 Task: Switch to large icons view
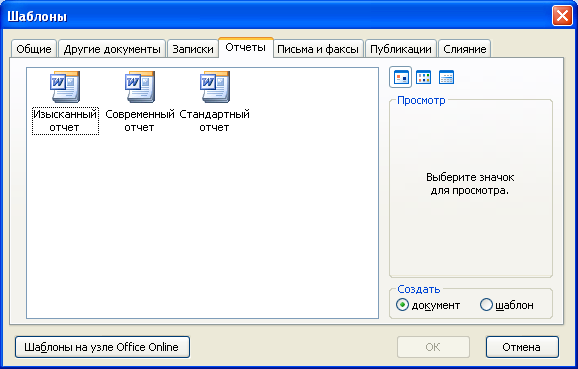[x=401, y=77]
